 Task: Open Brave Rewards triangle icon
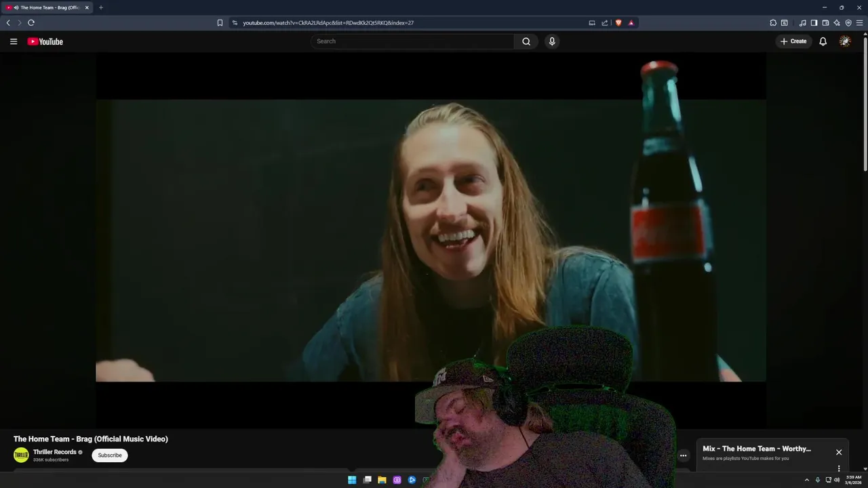pyautogui.click(x=631, y=22)
